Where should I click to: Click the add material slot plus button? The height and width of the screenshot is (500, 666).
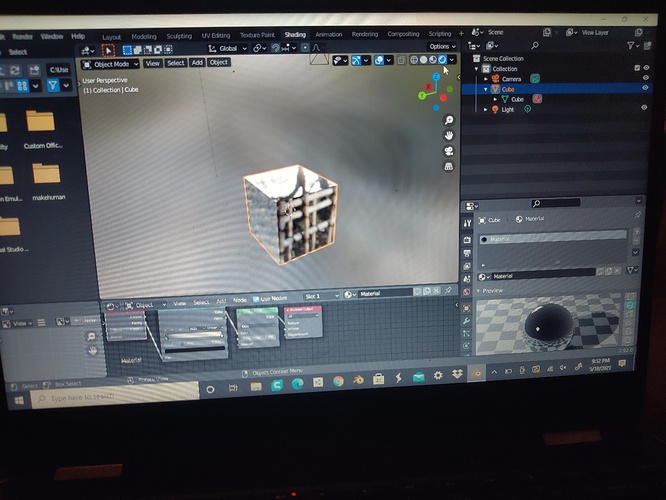636,232
